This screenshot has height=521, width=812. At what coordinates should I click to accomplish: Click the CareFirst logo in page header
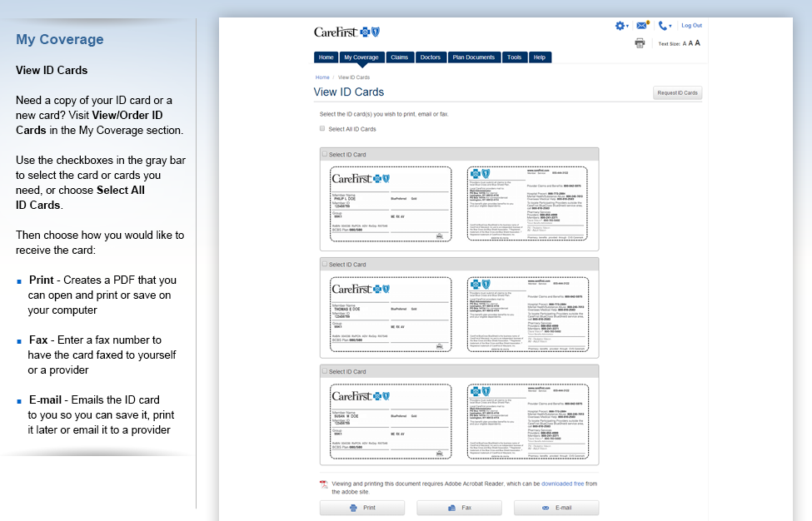coord(346,32)
